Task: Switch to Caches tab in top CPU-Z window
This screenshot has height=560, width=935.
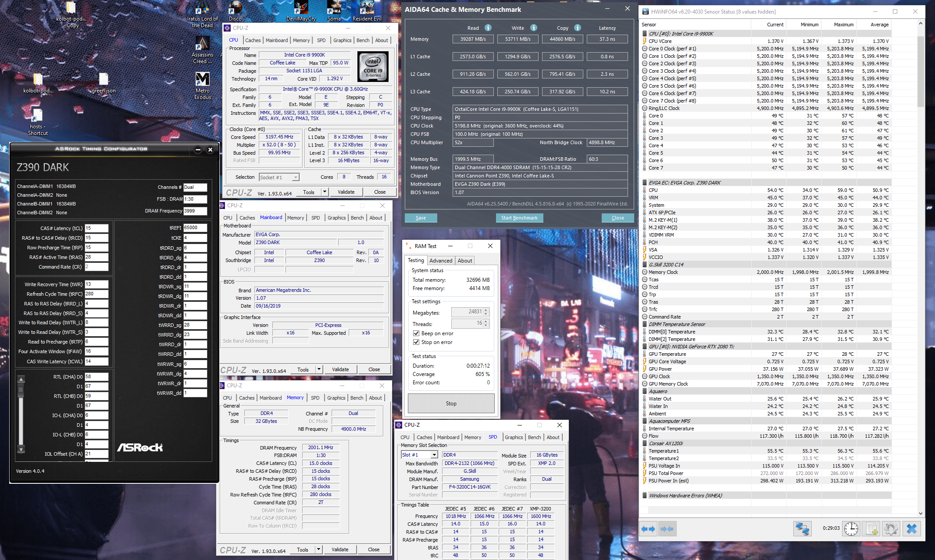Action: point(253,40)
